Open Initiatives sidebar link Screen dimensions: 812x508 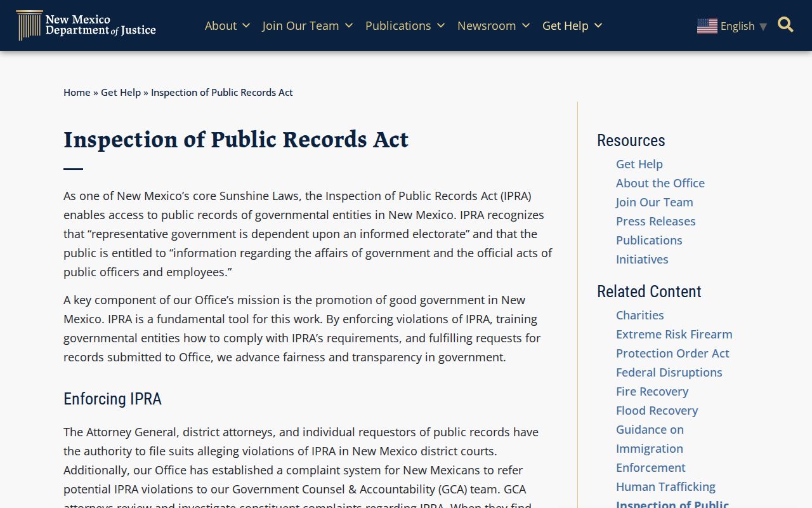(642, 259)
